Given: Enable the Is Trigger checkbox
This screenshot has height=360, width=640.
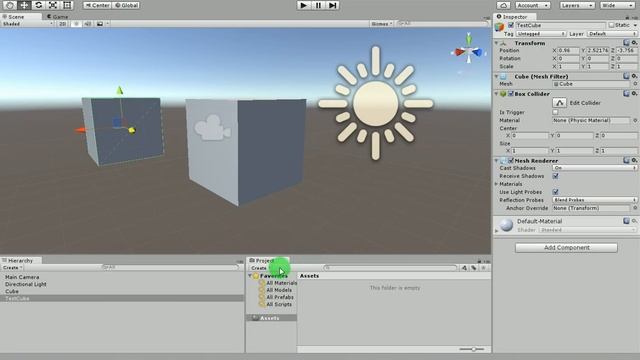Looking at the screenshot, I should pyautogui.click(x=555, y=112).
